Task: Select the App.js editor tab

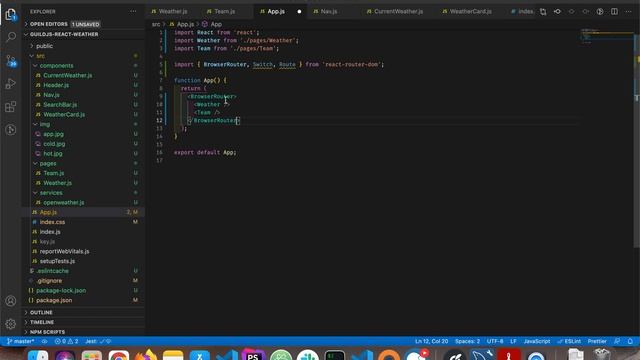Action: tap(276, 11)
